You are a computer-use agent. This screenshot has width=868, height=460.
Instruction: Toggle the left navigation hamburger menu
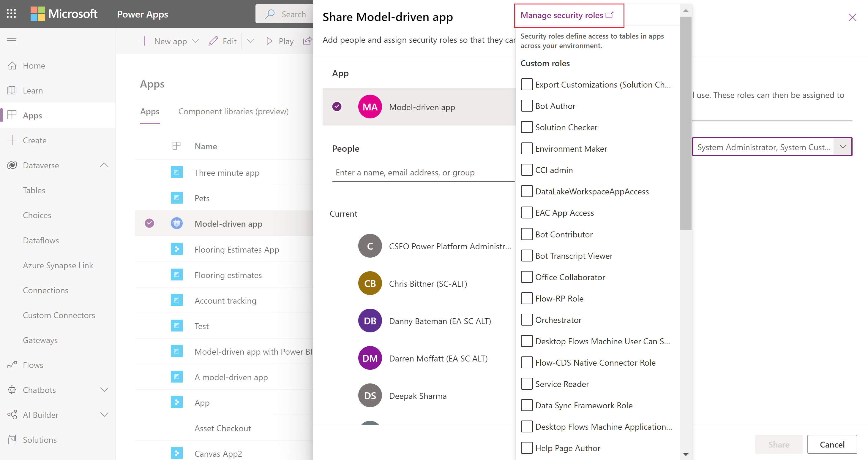12,41
